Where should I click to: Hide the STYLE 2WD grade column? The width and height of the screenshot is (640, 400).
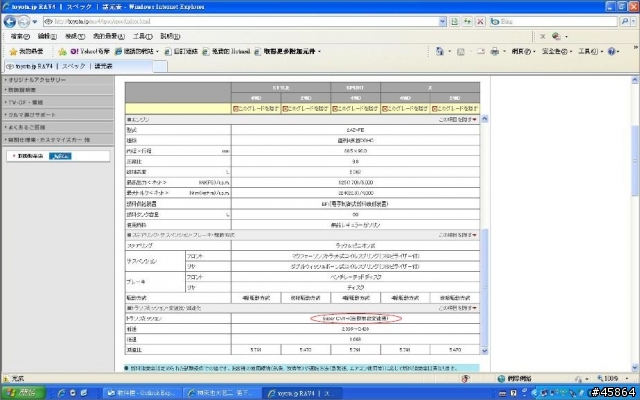pos(306,109)
